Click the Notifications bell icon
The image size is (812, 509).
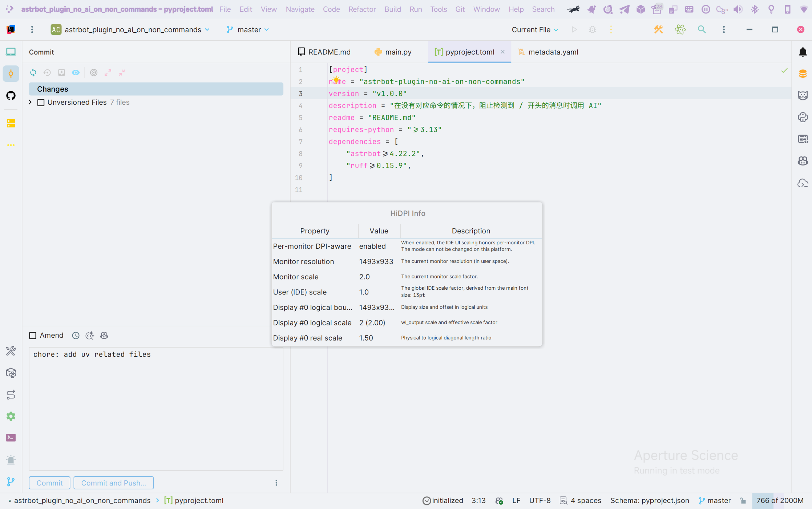pyautogui.click(x=803, y=52)
